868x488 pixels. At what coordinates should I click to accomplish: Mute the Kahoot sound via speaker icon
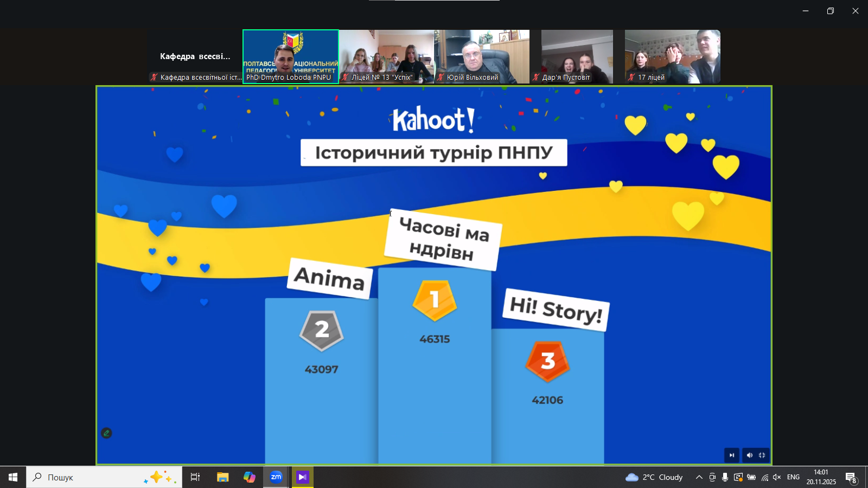(749, 455)
